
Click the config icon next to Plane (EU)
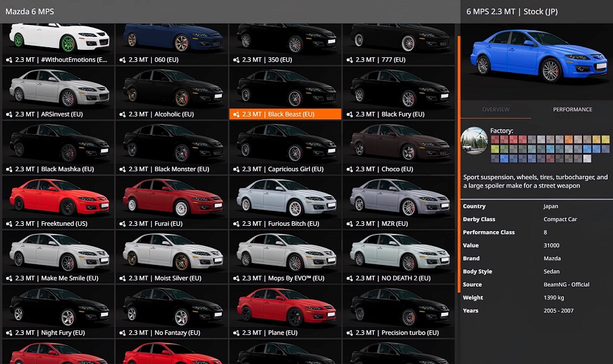236,333
